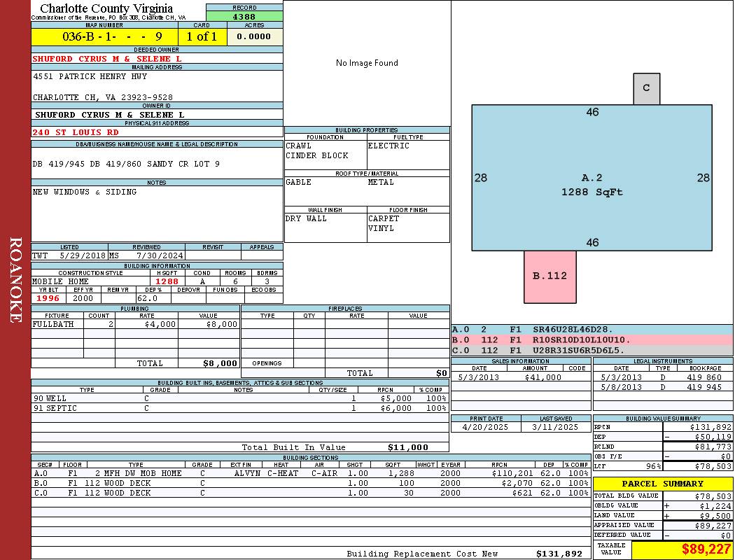Click the physical address 240 ST LOUIS RD
The height and width of the screenshot is (560, 735).
[76, 132]
